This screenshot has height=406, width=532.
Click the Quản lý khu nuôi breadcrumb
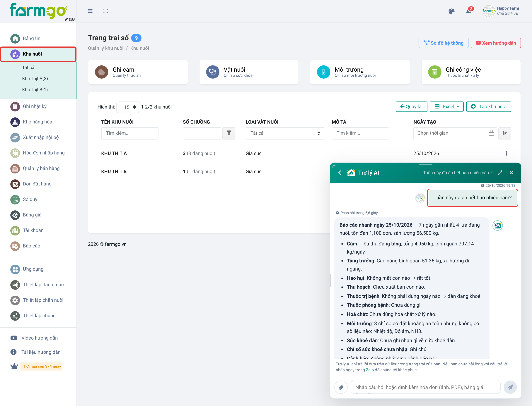coord(105,48)
